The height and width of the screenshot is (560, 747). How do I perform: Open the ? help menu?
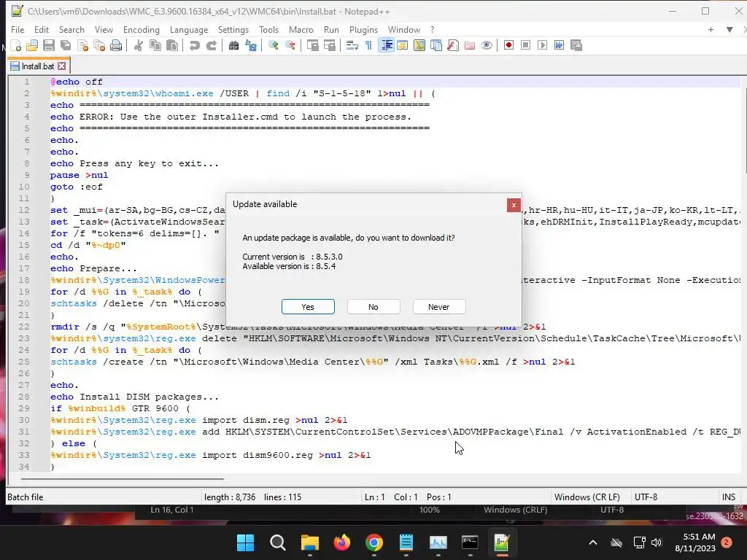[x=433, y=29]
